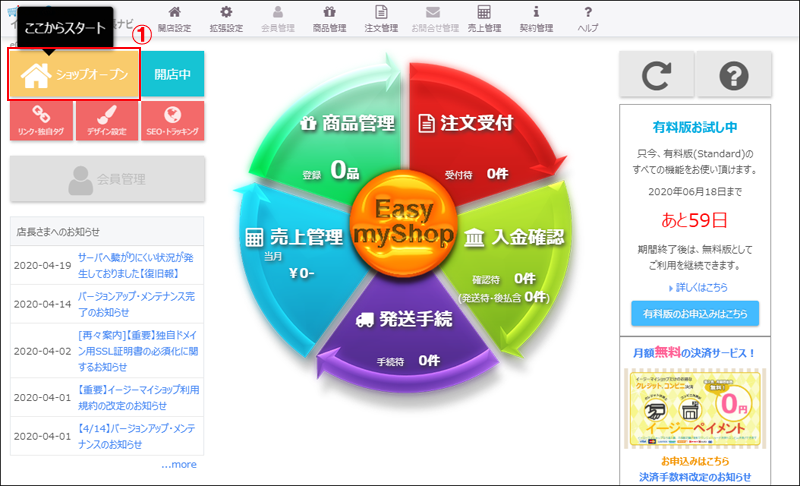Open リンク・独自タグ chain link tile

click(41, 121)
